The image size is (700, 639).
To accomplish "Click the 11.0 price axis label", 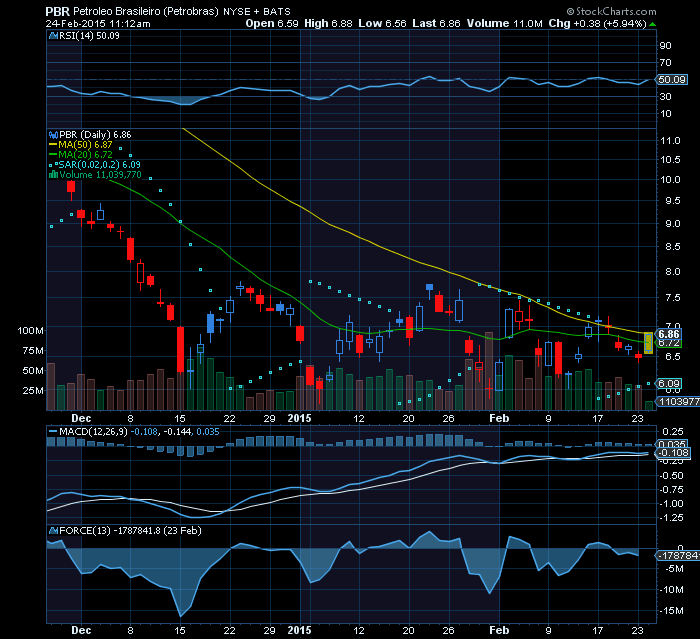I will click(x=670, y=141).
